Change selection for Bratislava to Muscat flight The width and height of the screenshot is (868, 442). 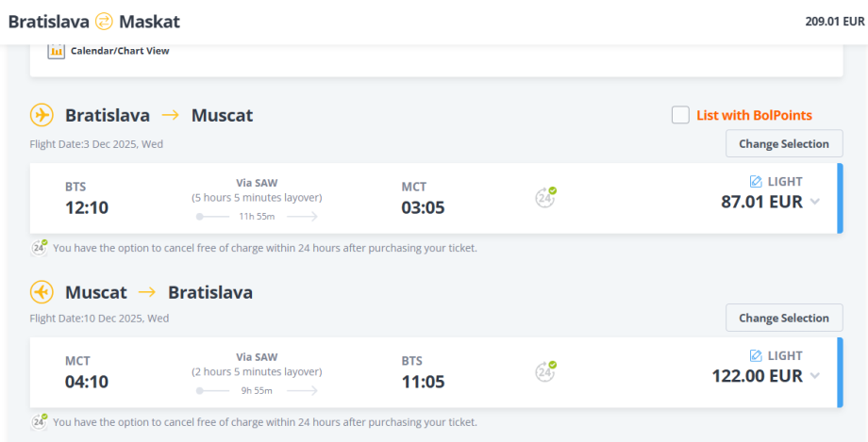(x=783, y=144)
